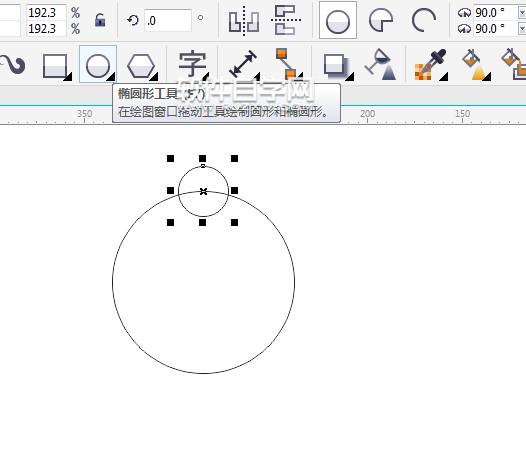
Task: Select the Drop Shadow tool
Action: click(x=337, y=66)
